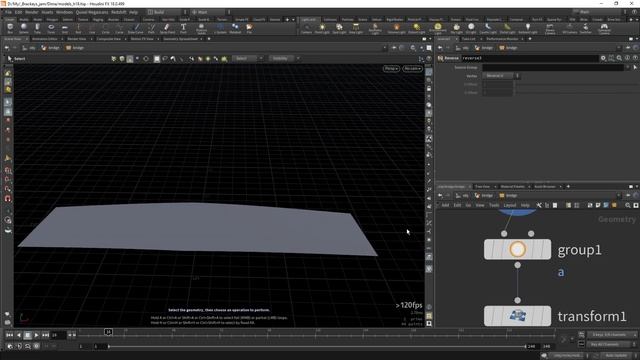The image size is (640, 360).
Task: Click network editor search magnifier icon
Action: point(628,205)
